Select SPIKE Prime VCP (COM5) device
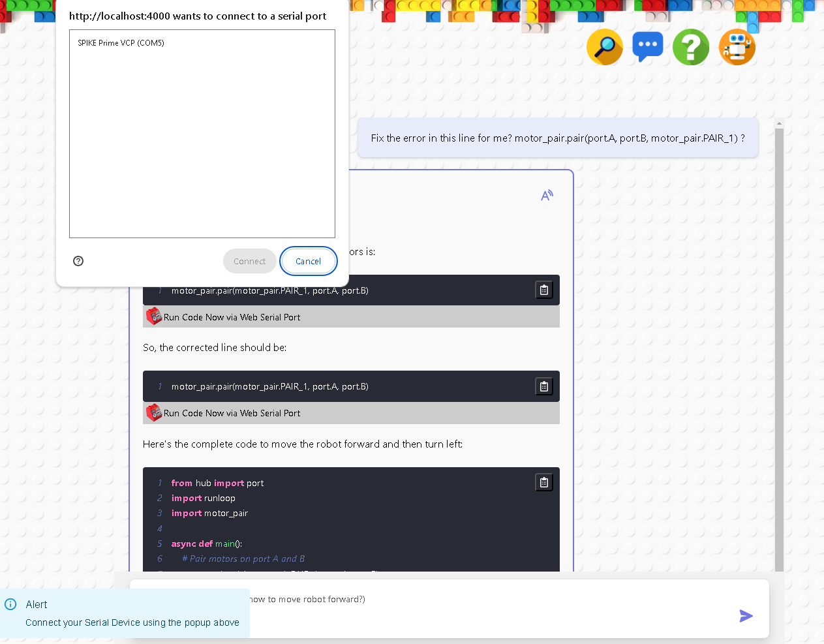The width and height of the screenshot is (824, 644). [x=121, y=43]
